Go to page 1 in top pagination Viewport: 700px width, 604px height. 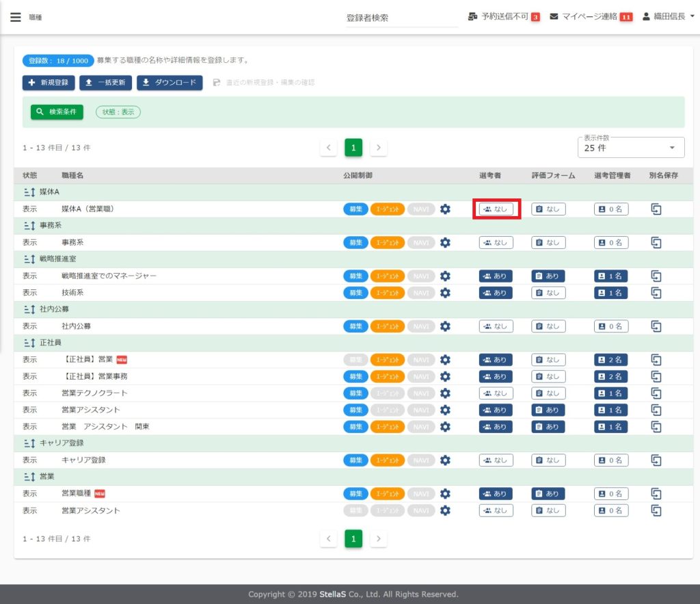click(x=353, y=147)
